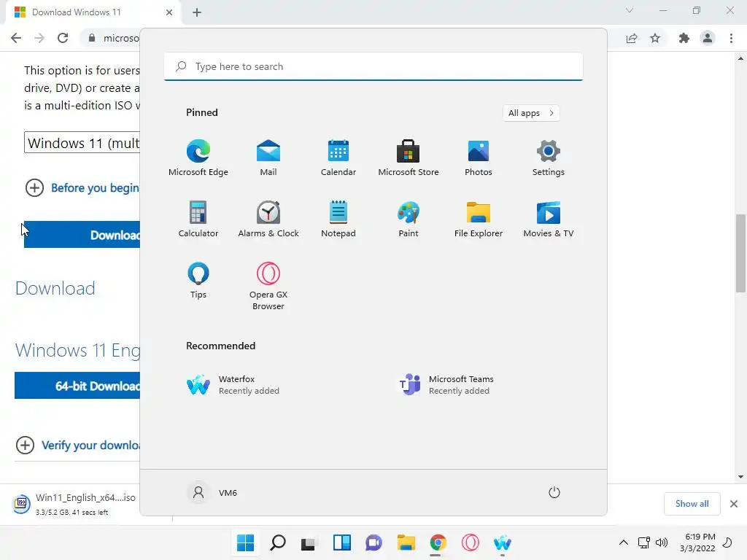The image size is (747, 560).
Task: Launch the Photos app
Action: click(479, 158)
